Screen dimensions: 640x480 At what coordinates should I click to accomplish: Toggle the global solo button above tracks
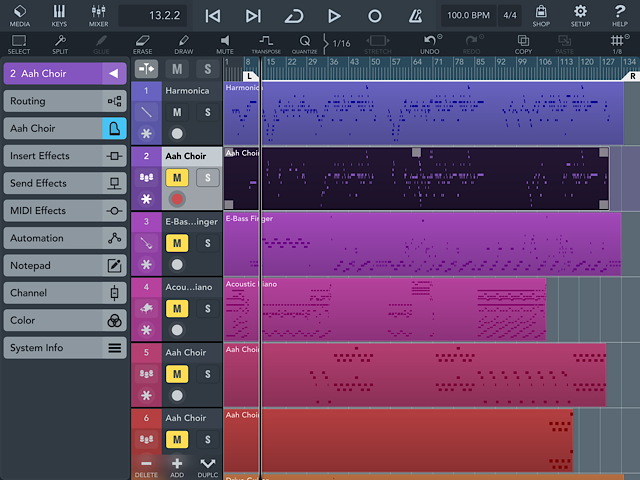(x=208, y=69)
